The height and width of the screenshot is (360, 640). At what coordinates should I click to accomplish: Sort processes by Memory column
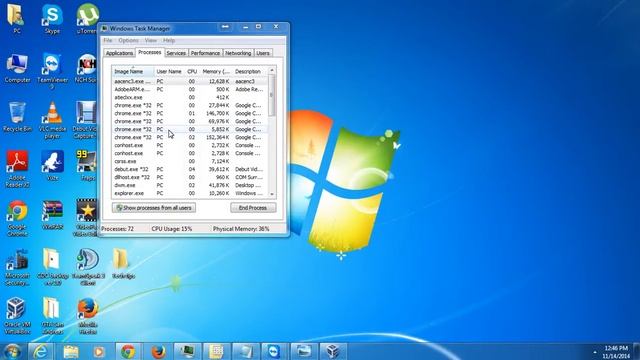point(216,71)
